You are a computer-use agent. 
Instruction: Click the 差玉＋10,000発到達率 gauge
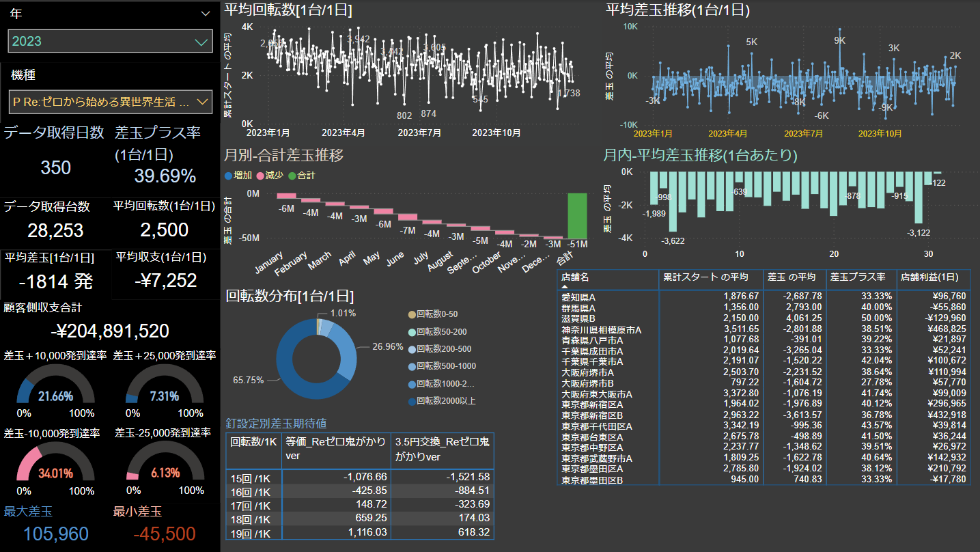click(55, 388)
